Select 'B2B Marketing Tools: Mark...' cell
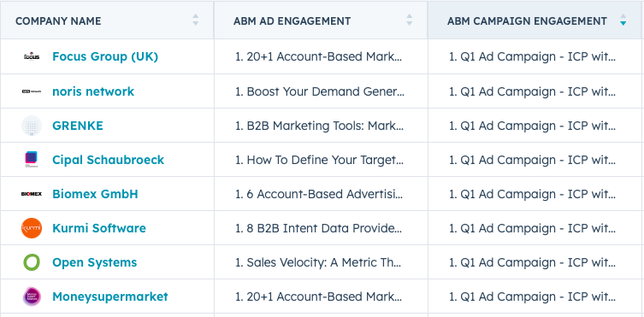The height and width of the screenshot is (317, 644). [321, 126]
